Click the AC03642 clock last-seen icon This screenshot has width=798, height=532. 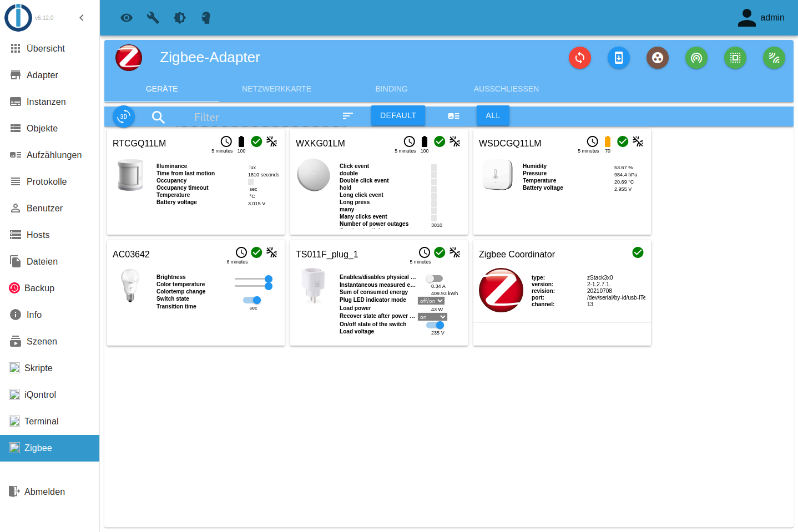(x=241, y=252)
